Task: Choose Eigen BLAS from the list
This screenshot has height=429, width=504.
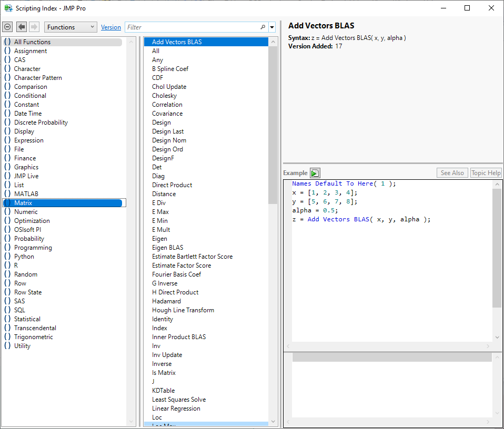Action: [167, 248]
